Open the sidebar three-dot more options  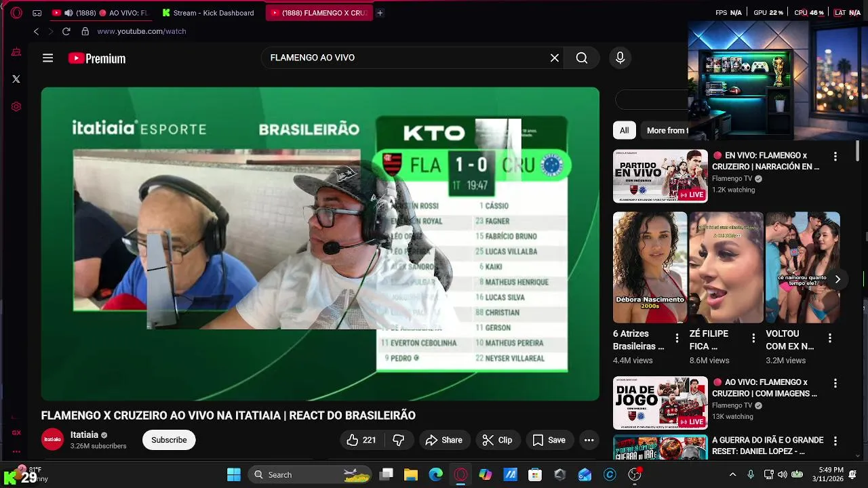point(16,451)
